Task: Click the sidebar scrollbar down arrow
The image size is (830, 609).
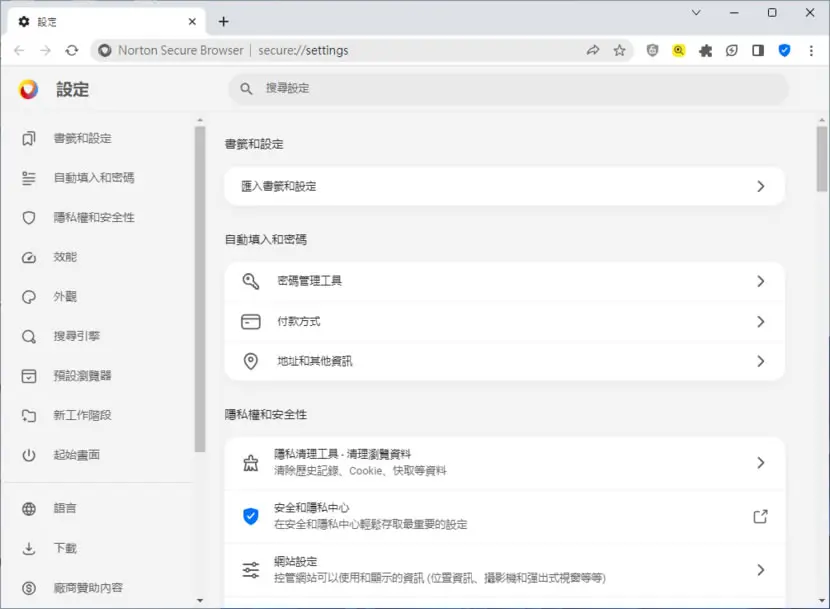Action: pyautogui.click(x=200, y=601)
